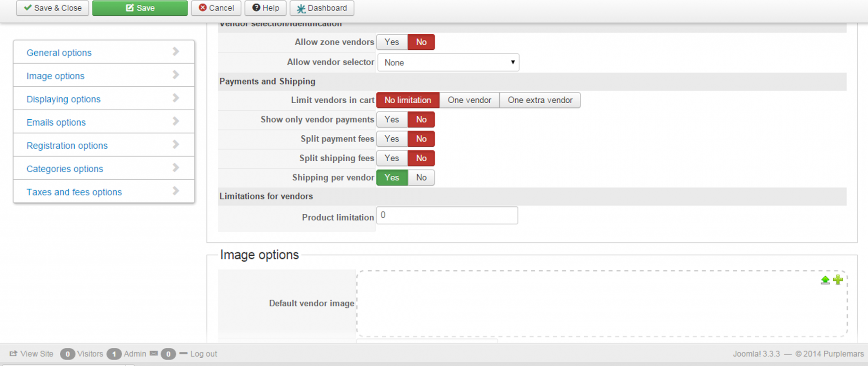Screen dimensions: 868x366
Task: Click Save & Close button
Action: pos(53,8)
